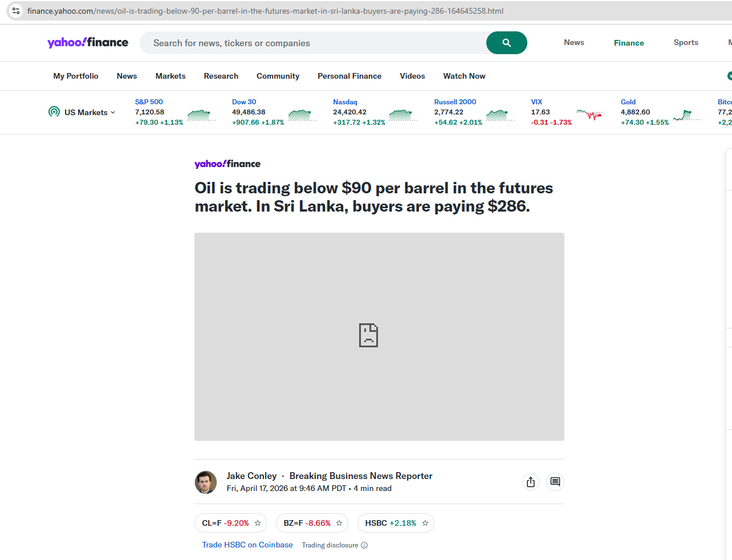Click the Dow 30 index link
Screen dimensions: 732x560
(x=244, y=102)
